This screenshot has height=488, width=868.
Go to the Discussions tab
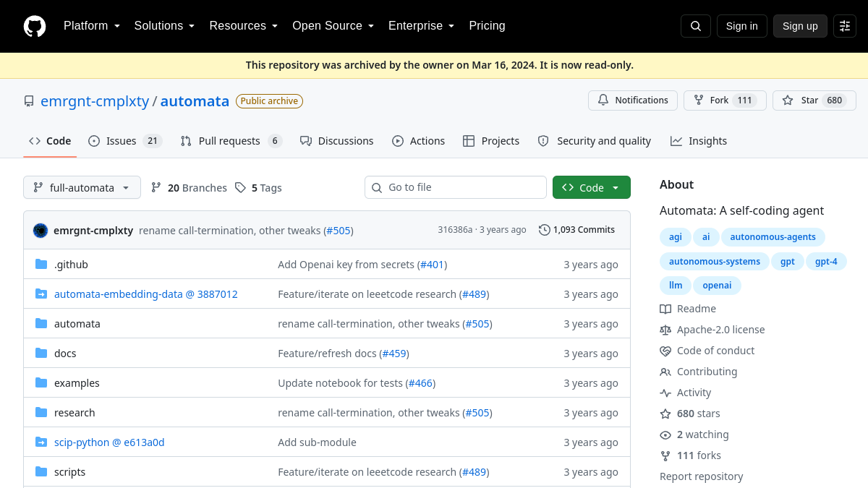click(337, 141)
